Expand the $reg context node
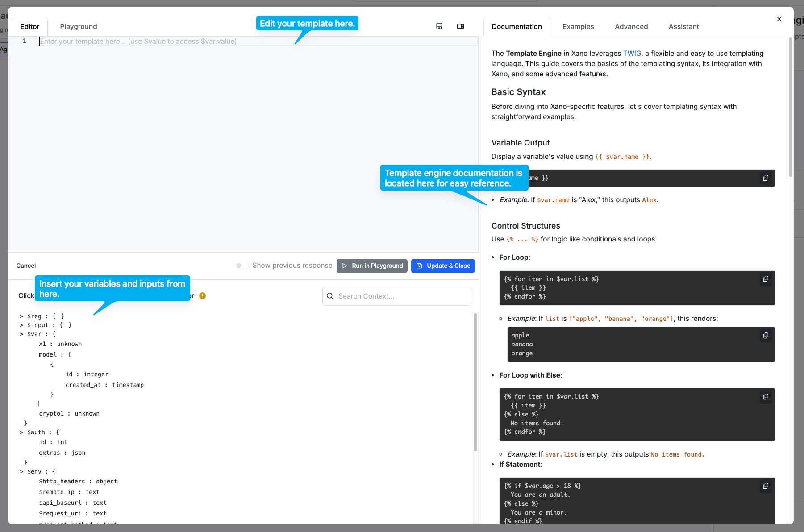Screen dimensions: 804x532 21,316
